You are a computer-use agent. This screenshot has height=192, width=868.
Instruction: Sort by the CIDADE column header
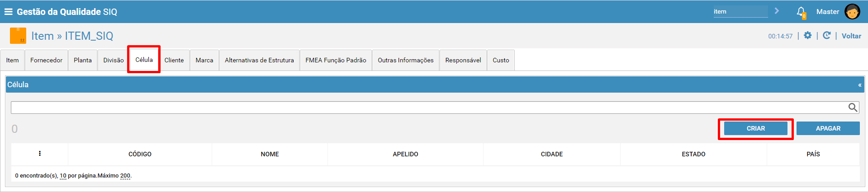(x=552, y=154)
